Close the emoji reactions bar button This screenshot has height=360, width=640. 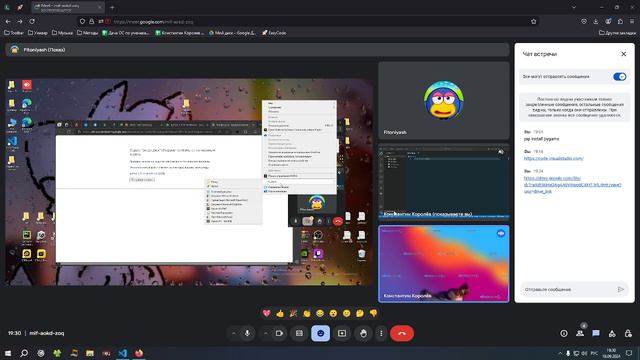[x=320, y=333]
